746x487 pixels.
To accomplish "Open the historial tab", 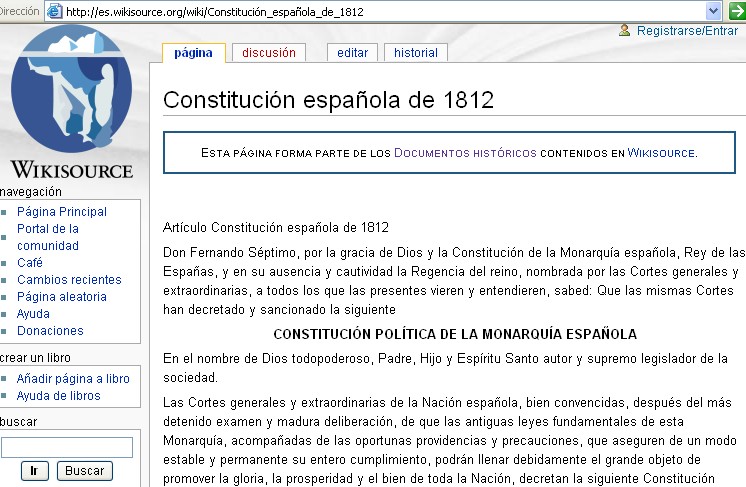I will click(x=416, y=53).
